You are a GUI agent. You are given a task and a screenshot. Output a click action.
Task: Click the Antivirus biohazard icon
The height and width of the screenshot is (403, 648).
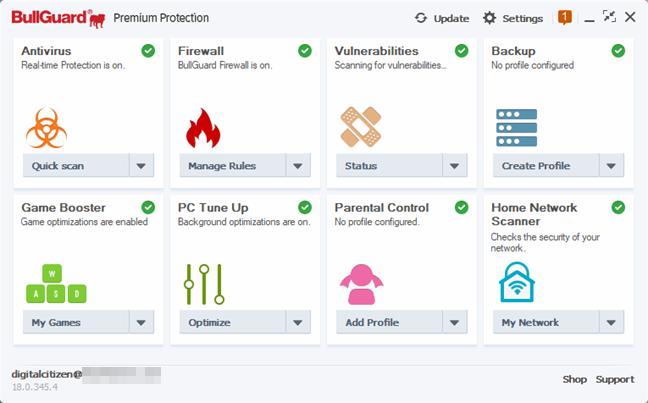[46, 128]
